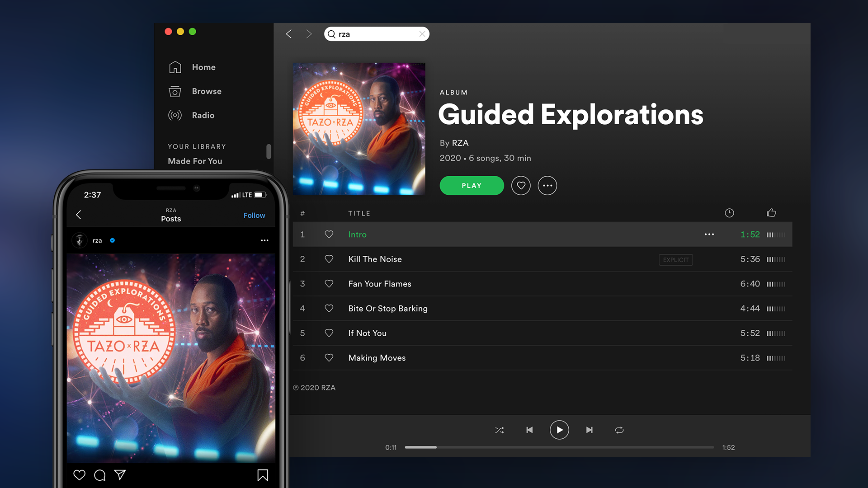Tap the rza profile avatar on phone
868x488 pixels.
[x=80, y=240]
